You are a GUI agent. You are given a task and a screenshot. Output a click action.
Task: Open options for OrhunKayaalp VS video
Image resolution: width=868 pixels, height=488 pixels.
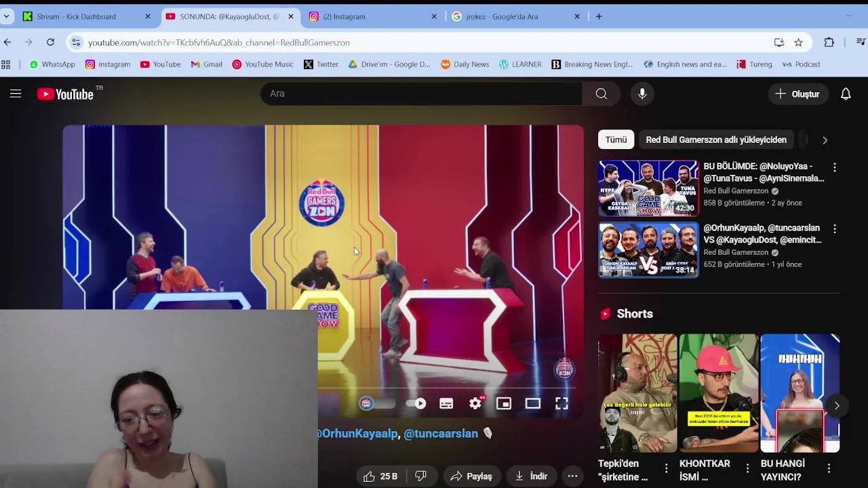click(x=834, y=229)
